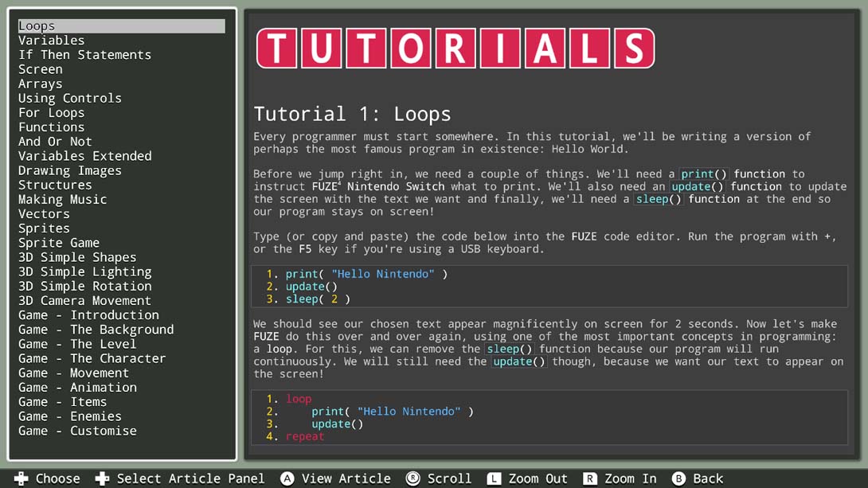The width and height of the screenshot is (868, 488).
Task: Select Game - The Background entry
Action: point(96,330)
